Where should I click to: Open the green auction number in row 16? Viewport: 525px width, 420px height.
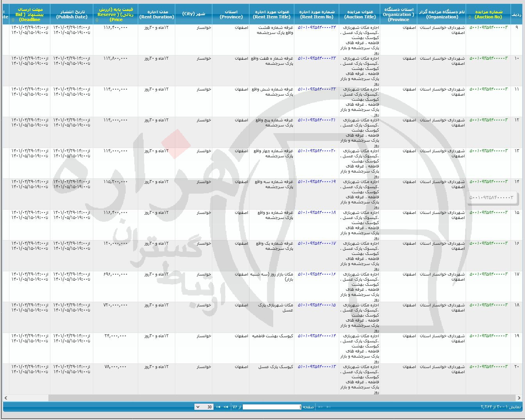[x=488, y=244]
